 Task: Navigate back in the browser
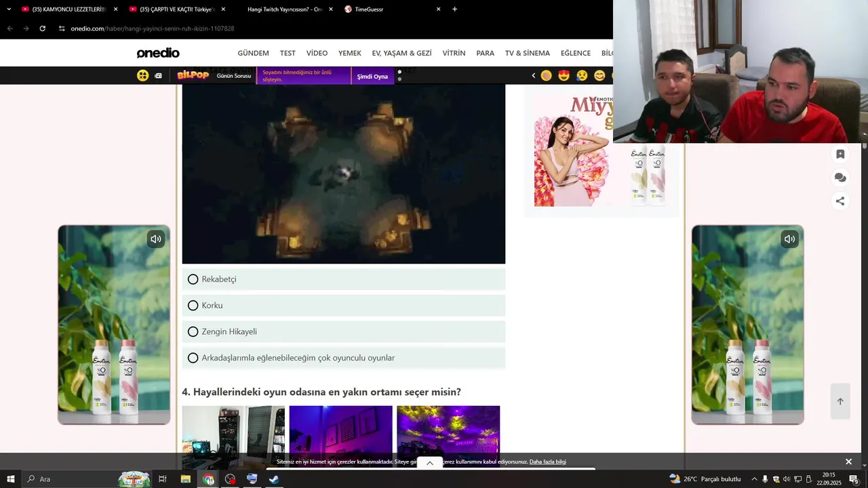click(9, 28)
